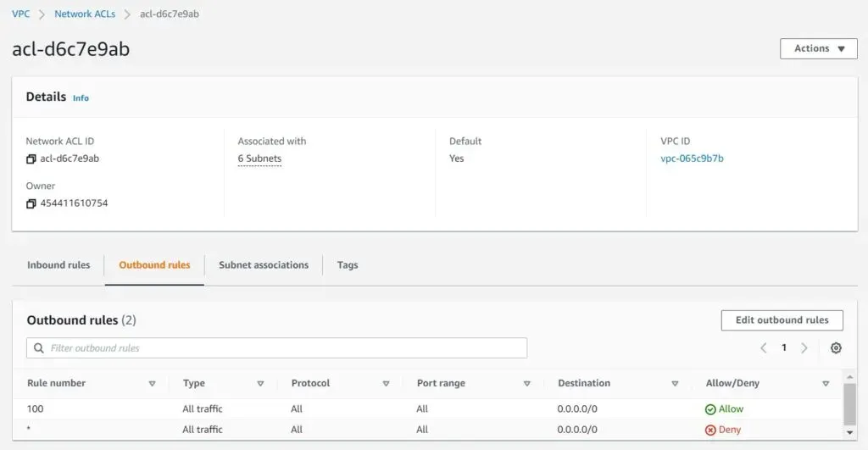
Task: Click Info link next to Details
Action: [81, 98]
